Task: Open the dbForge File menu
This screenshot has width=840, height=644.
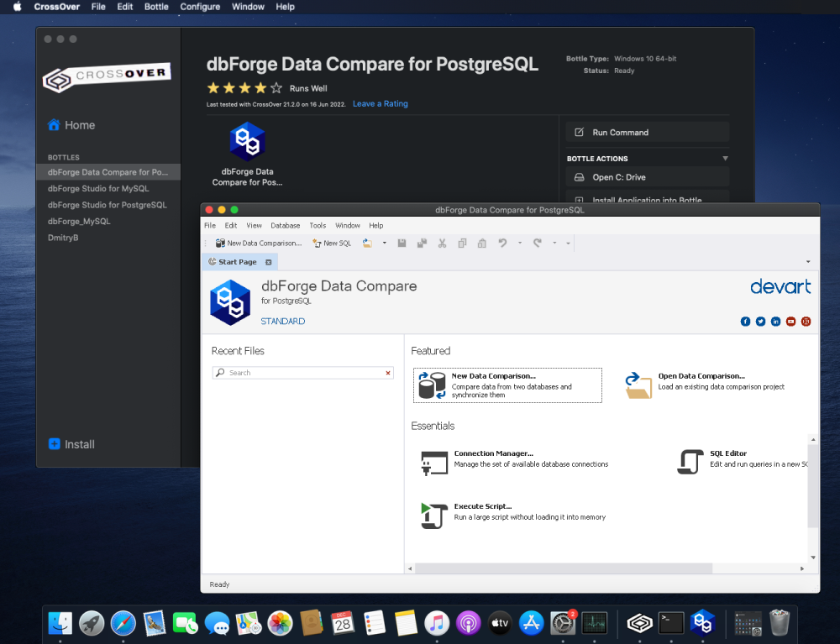Action: click(210, 225)
